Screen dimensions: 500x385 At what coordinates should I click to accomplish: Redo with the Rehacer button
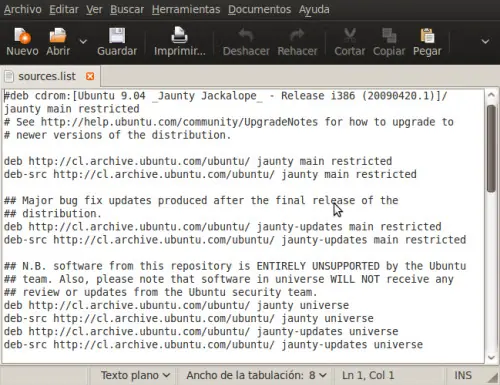297,42
